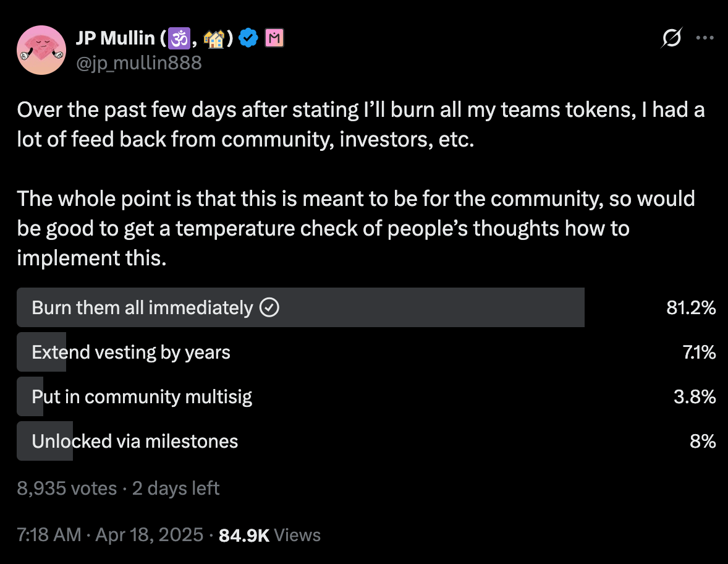The width and height of the screenshot is (728, 564).
Task: Open the three-dot more options menu
Action: pyautogui.click(x=705, y=38)
